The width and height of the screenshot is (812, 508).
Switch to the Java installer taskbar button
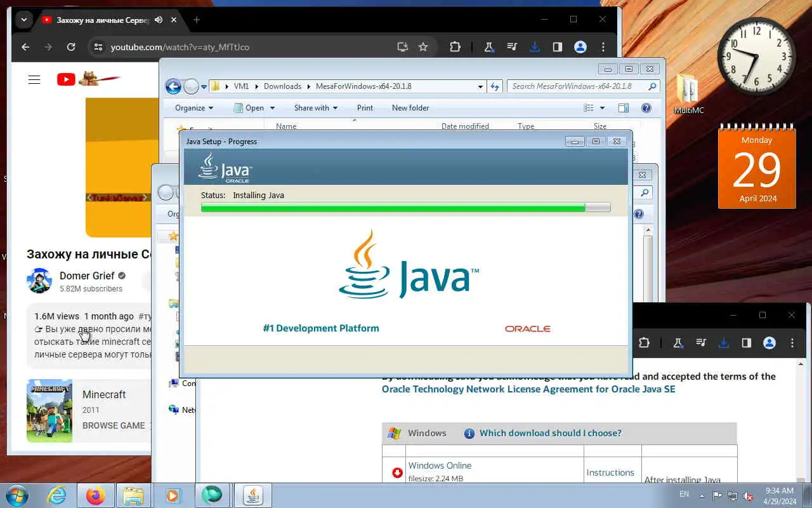click(x=253, y=495)
